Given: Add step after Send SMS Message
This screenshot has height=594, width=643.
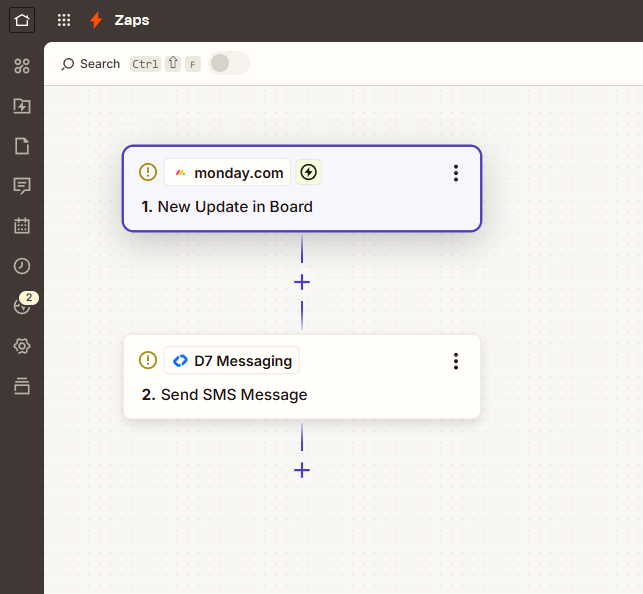Looking at the screenshot, I should click(x=302, y=470).
